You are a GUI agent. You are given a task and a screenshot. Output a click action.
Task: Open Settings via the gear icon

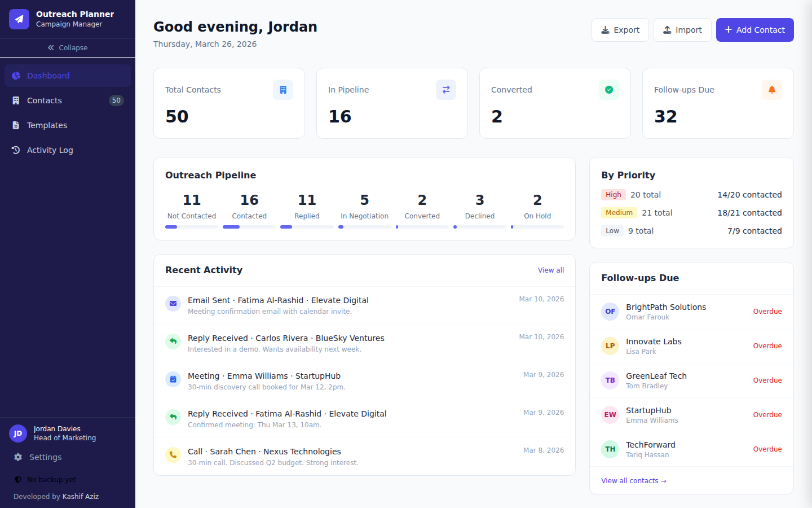point(17,457)
